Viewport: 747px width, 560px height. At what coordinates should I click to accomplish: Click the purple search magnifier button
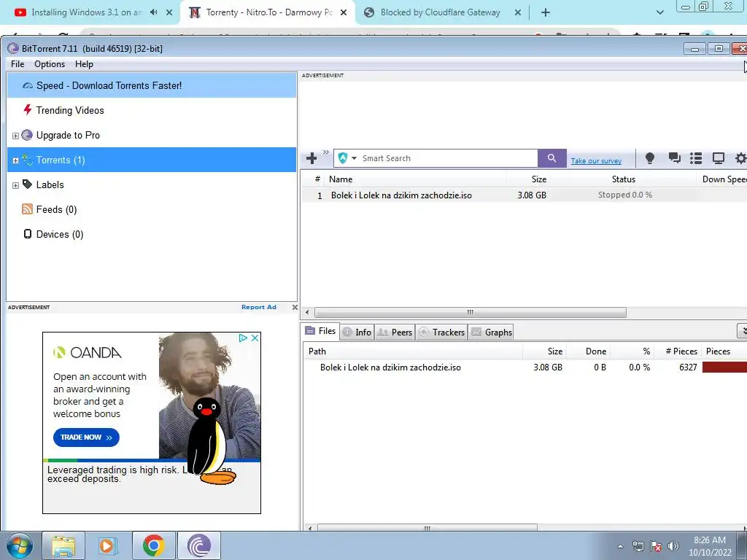[x=551, y=158]
